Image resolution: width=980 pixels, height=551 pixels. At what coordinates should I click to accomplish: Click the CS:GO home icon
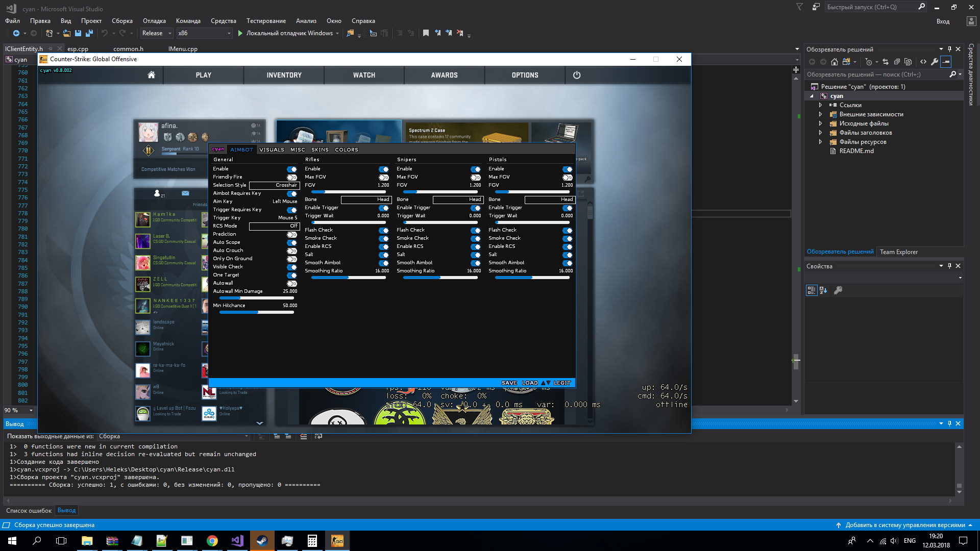[x=151, y=75]
